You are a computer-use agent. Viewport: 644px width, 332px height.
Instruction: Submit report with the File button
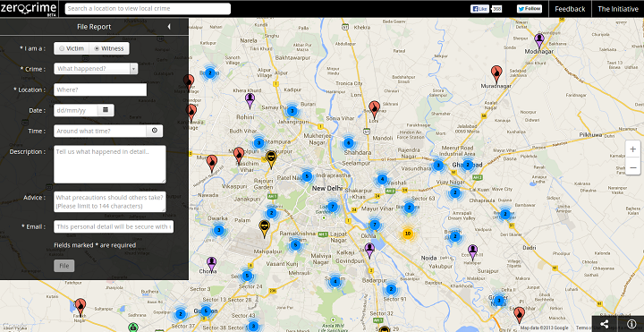click(x=64, y=266)
